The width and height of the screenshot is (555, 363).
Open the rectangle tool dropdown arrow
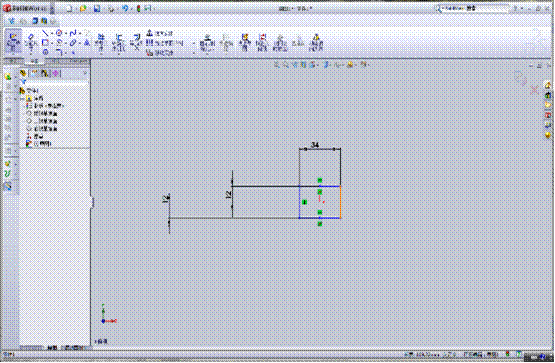click(52, 43)
